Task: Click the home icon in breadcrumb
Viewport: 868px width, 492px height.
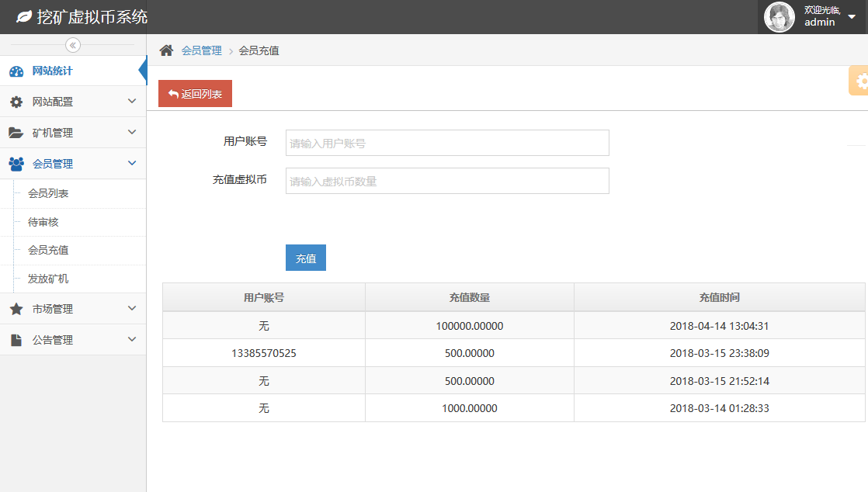Action: click(166, 50)
